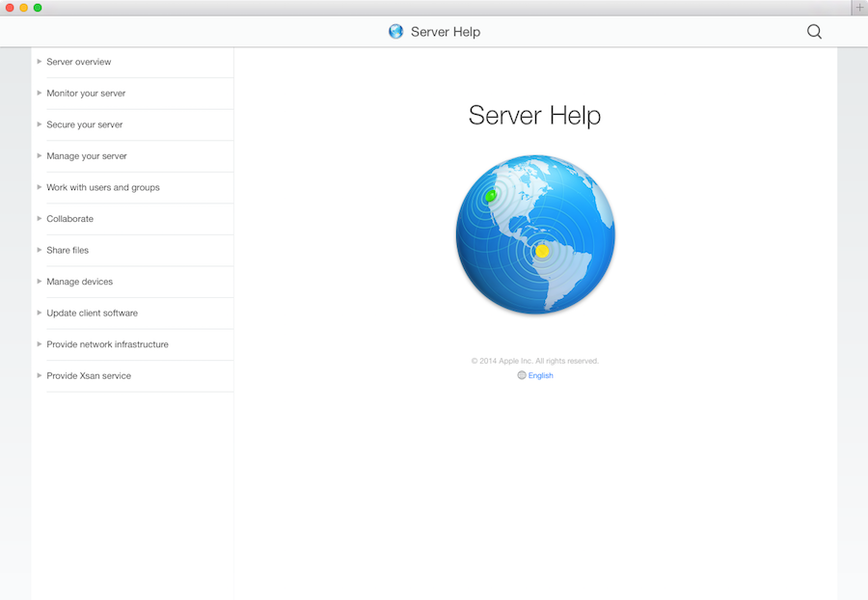The width and height of the screenshot is (868, 600).
Task: Expand Manage devices disclosure triangle
Action: click(39, 282)
